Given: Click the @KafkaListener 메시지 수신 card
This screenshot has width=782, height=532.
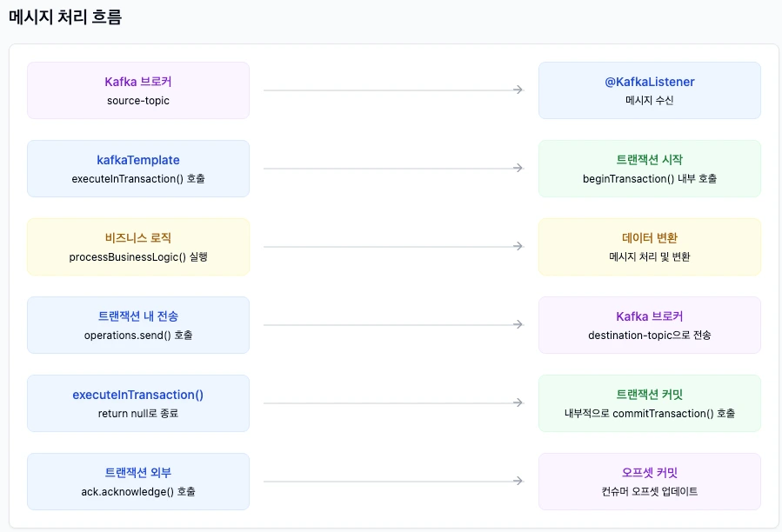Looking at the screenshot, I should (x=649, y=90).
